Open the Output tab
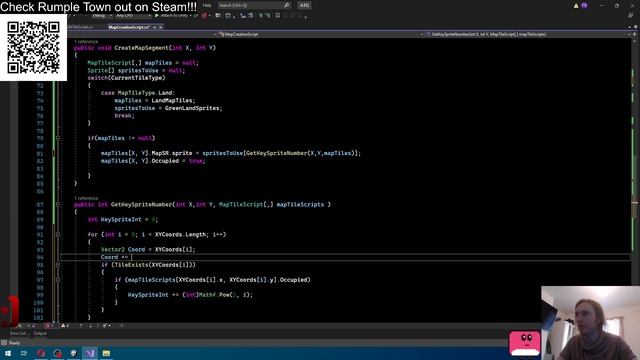 pyautogui.click(x=40, y=333)
